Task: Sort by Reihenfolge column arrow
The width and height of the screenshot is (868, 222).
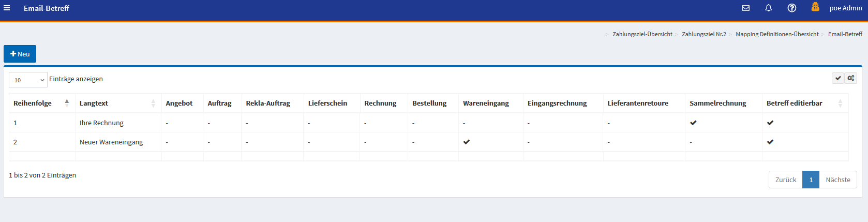Action: point(67,103)
